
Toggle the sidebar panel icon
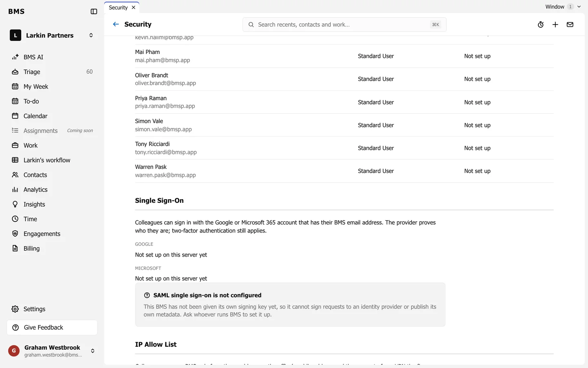94,11
